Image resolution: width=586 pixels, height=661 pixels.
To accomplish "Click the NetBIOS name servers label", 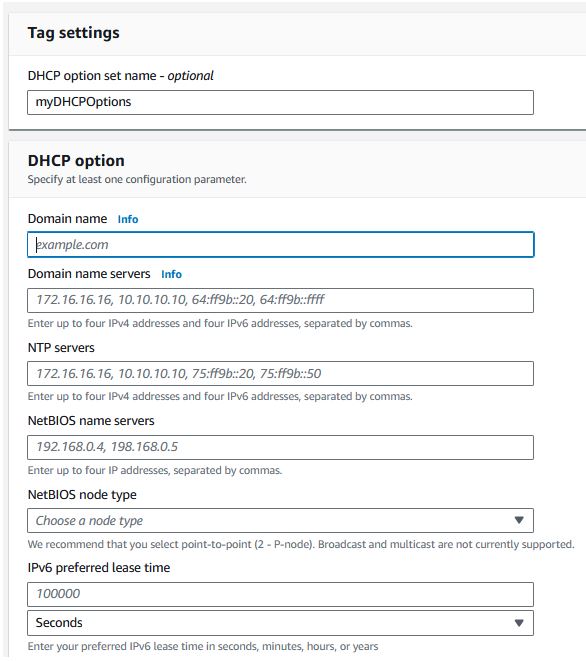I will pyautogui.click(x=91, y=421).
